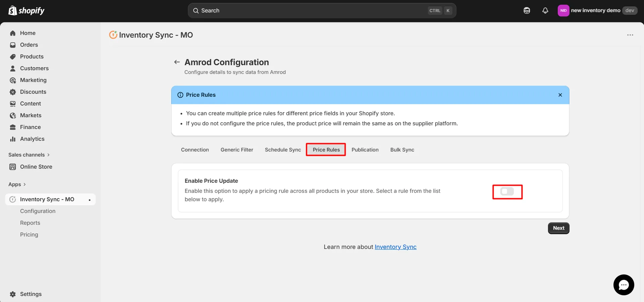644x302 pixels.
Task: Click the Next button
Action: coord(559,228)
